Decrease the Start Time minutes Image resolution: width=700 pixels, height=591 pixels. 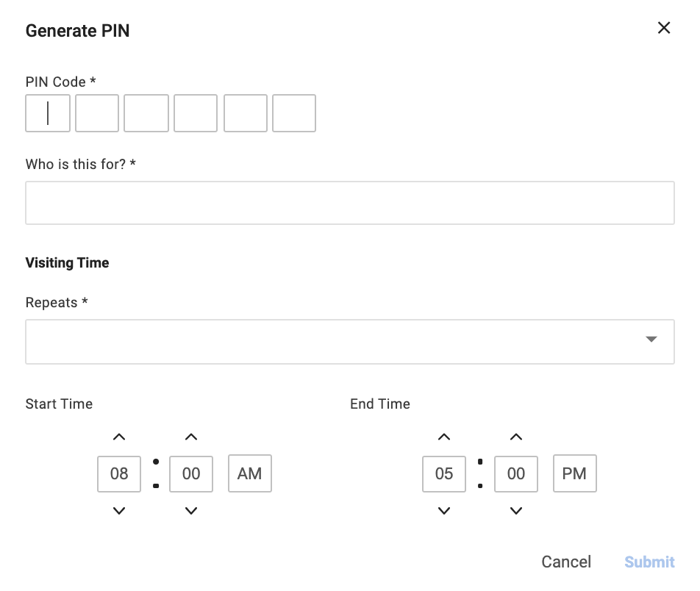coord(191,510)
